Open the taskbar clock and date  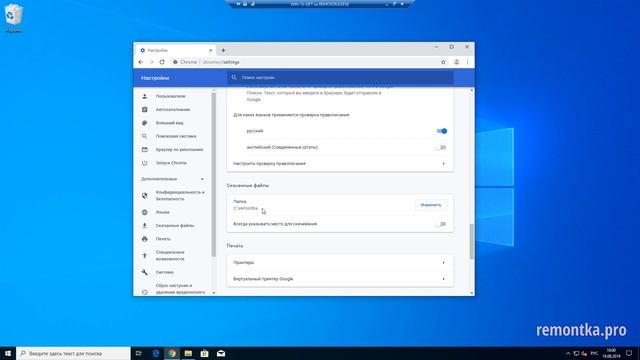[611, 353]
